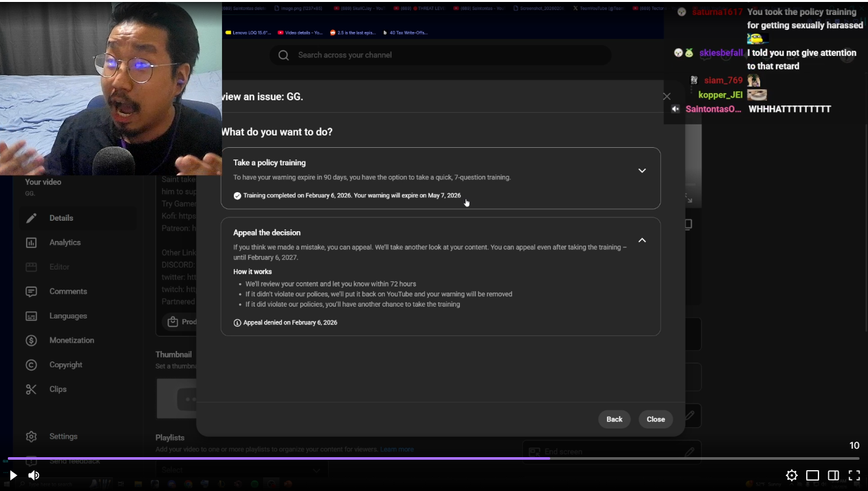868x491 pixels.
Task: Close the issue dialog with the X icon
Action: click(x=666, y=96)
